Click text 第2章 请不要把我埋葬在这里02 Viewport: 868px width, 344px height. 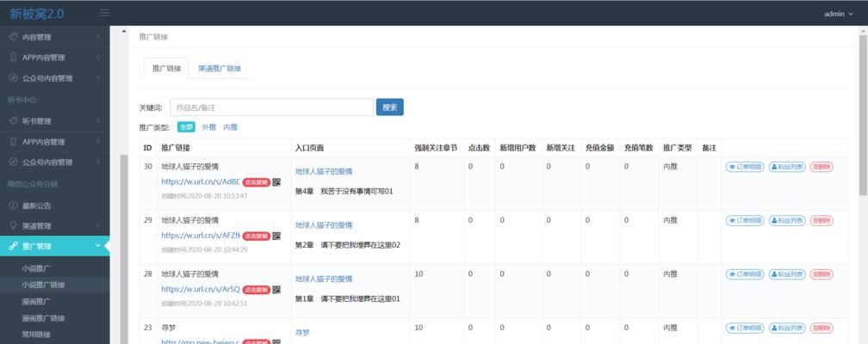348,245
